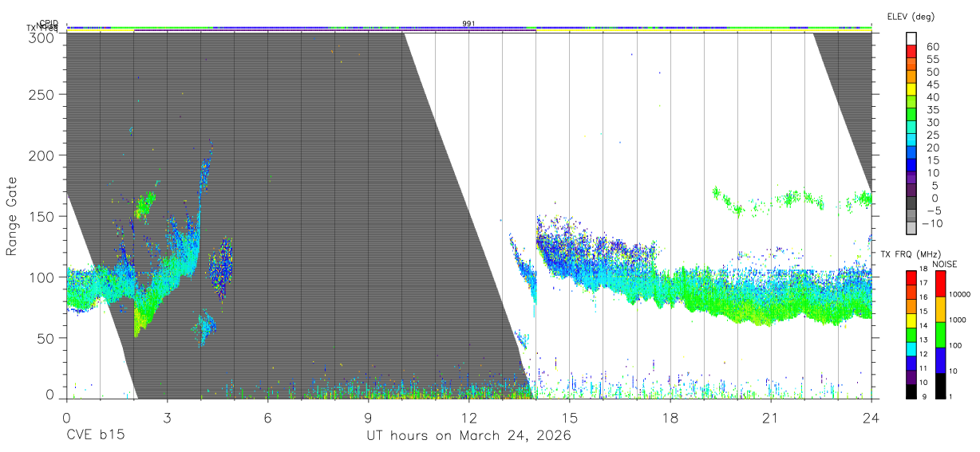
Task: Click the cyan swatch on the TX FRQ colorbar
Action: tap(911, 351)
